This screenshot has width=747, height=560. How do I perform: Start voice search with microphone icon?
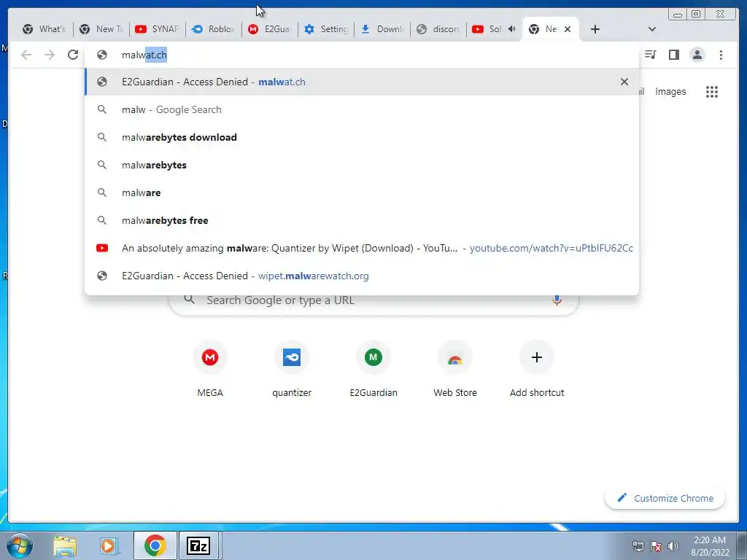pos(557,300)
